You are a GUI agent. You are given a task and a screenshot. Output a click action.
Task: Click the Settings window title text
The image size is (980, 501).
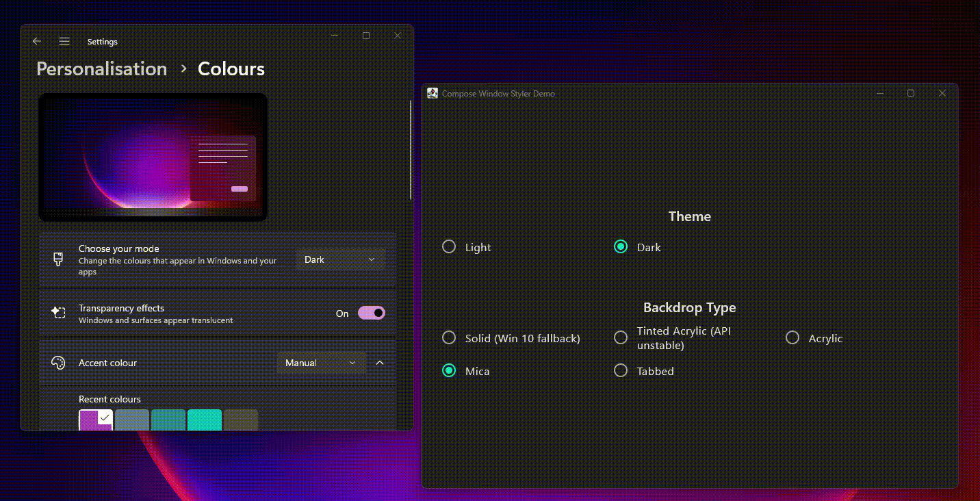pos(103,42)
